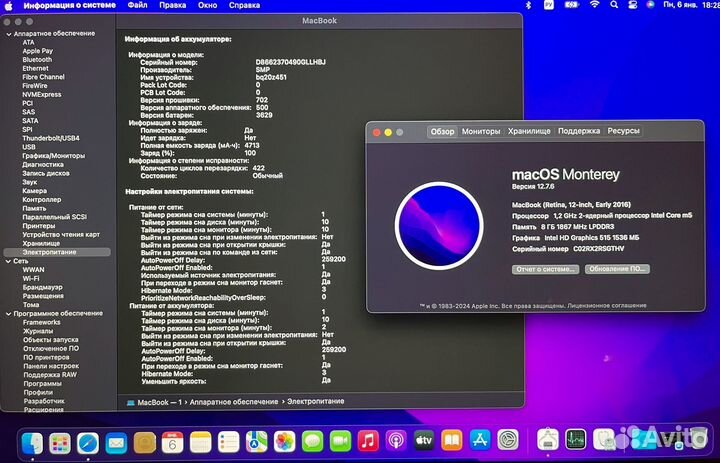Open Books app in the Dock

point(452,442)
